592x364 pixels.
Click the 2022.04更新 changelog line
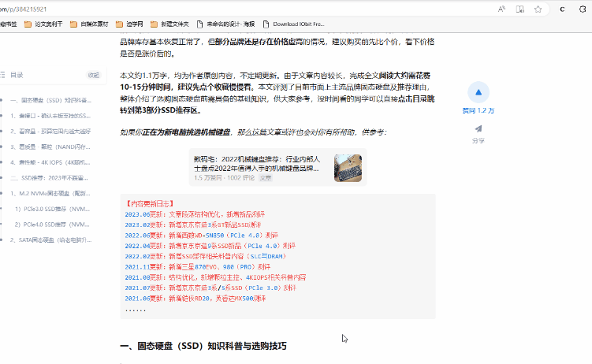click(210, 246)
